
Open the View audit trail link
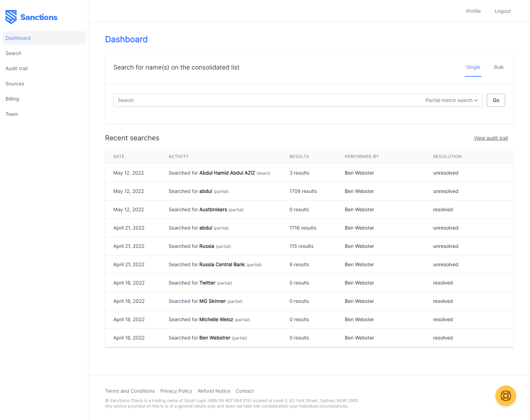tap(491, 138)
